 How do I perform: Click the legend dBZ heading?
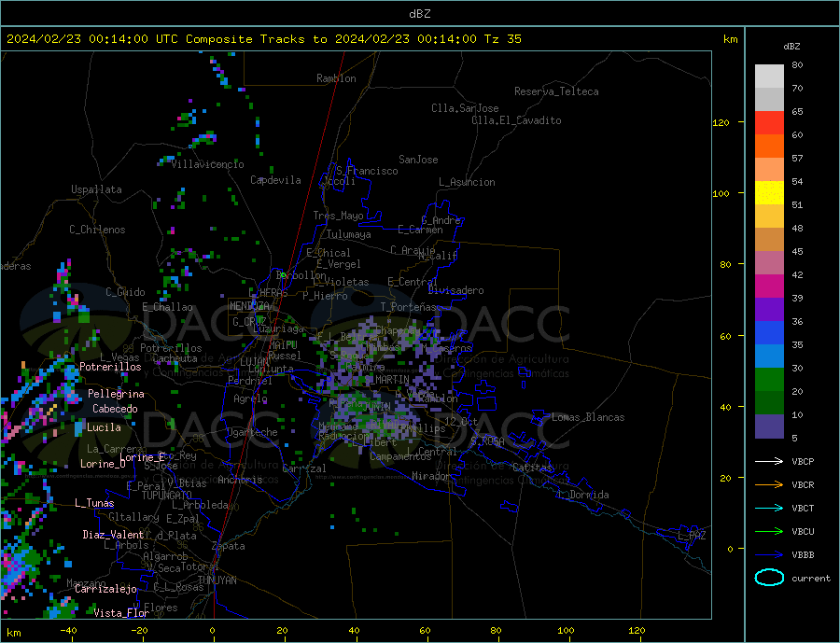point(791,47)
